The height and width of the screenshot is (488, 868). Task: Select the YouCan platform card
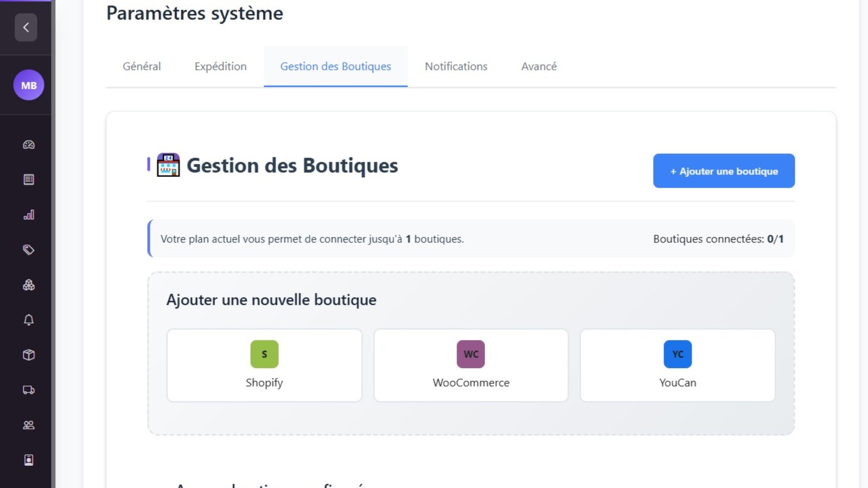point(677,364)
